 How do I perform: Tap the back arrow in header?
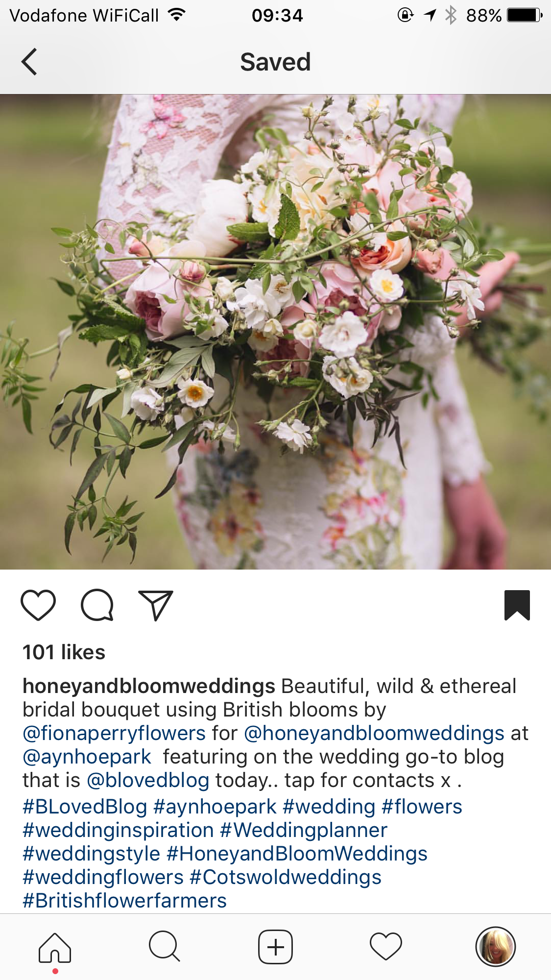(x=29, y=62)
